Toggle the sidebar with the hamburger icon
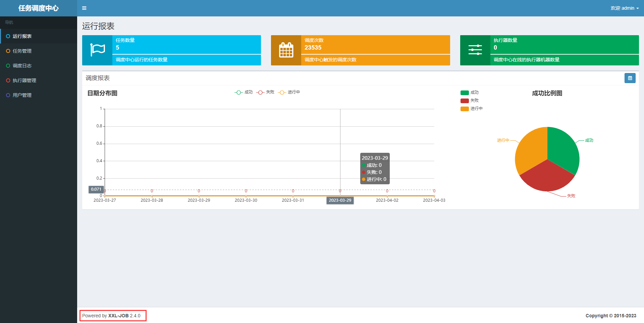 pos(84,8)
